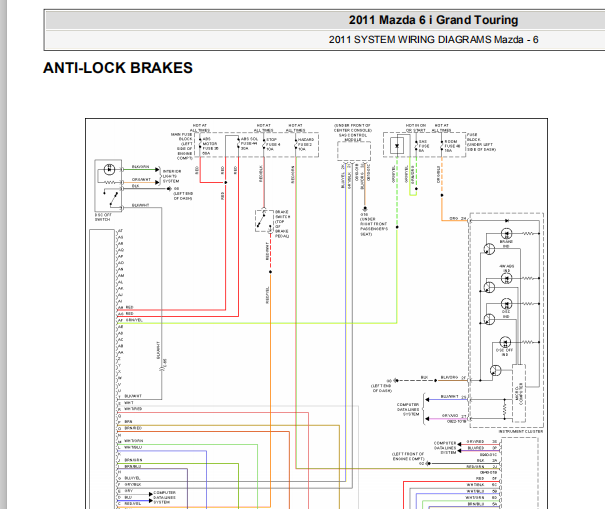This screenshot has height=509, width=605.
Task: Click the "GRY/VIO" wire label
Action: click(450, 415)
